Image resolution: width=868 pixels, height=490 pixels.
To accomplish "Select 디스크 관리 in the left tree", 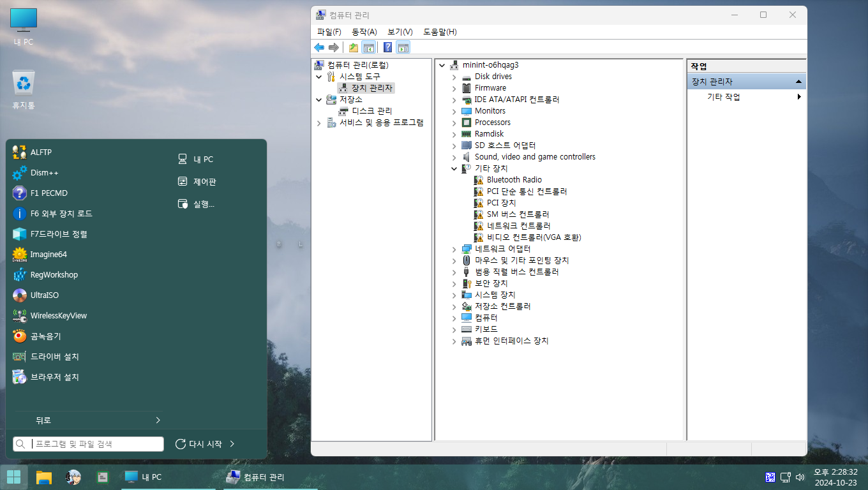I will pos(371,111).
